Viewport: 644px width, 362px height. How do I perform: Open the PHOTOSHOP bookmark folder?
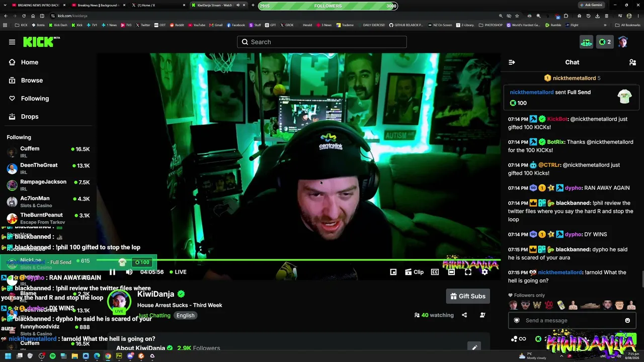pyautogui.click(x=491, y=25)
